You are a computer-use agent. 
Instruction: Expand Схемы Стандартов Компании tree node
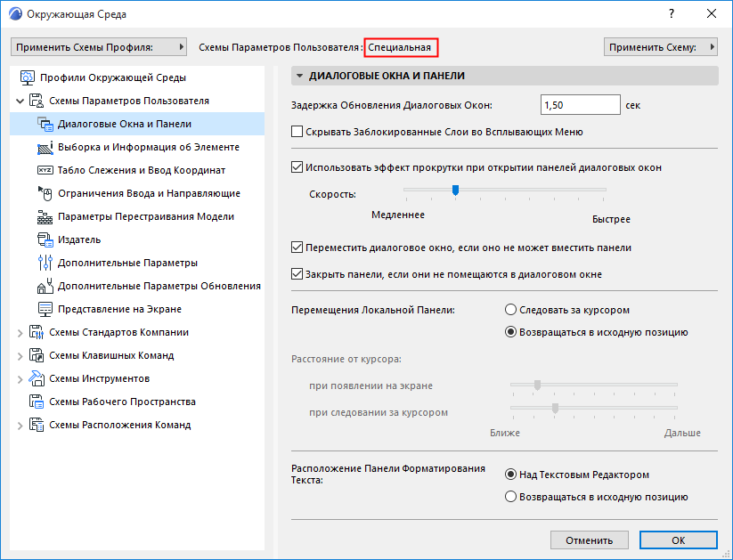(x=20, y=333)
